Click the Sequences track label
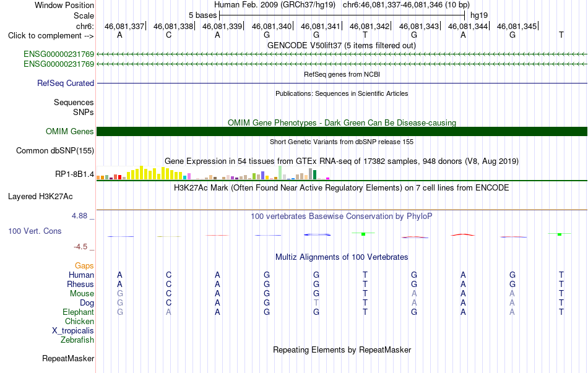Screen dimensions: 588x373 (x=74, y=102)
